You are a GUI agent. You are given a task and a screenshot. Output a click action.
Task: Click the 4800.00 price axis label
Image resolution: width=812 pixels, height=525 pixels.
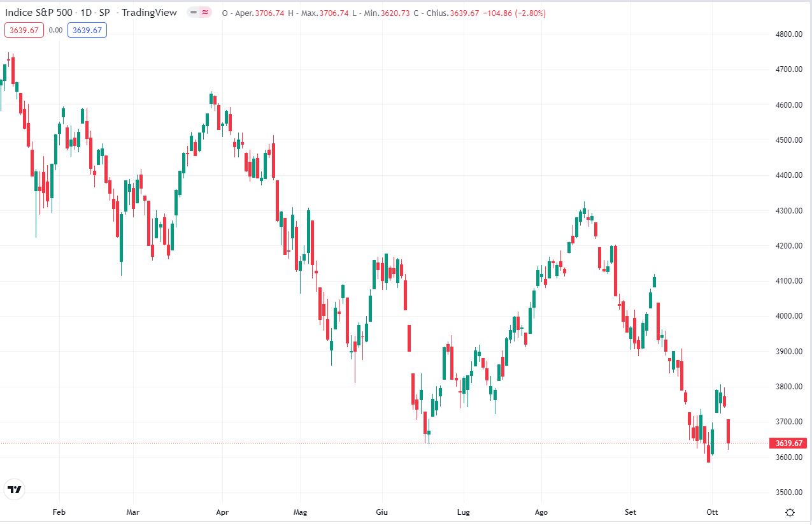(788, 34)
